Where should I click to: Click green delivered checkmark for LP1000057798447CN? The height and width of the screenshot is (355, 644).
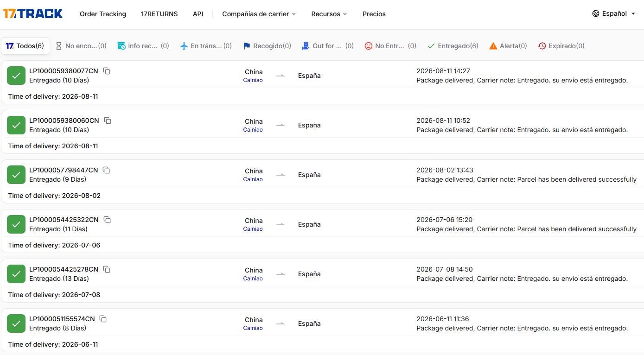click(x=16, y=175)
